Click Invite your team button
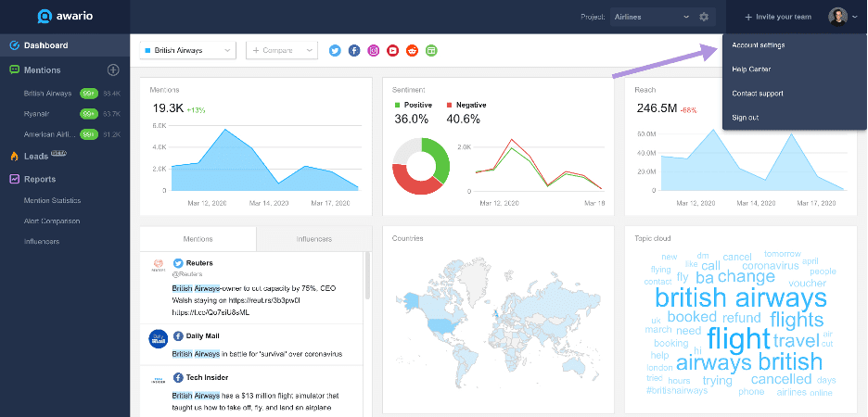The image size is (868, 417). coord(778,18)
